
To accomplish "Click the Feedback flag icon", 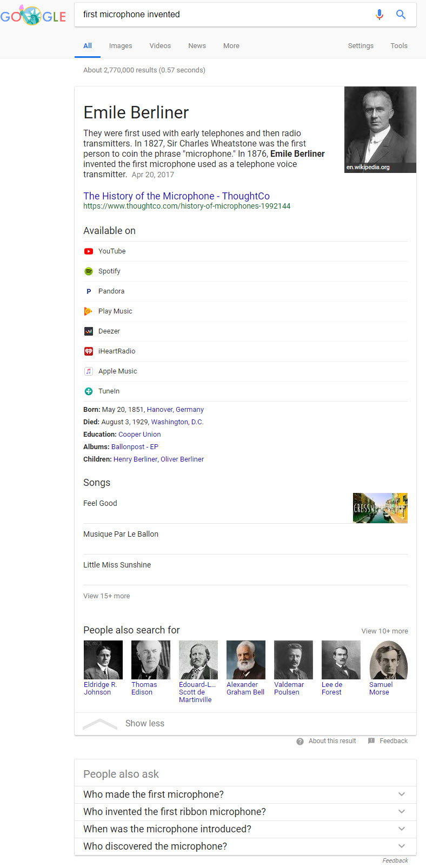I will 371,741.
